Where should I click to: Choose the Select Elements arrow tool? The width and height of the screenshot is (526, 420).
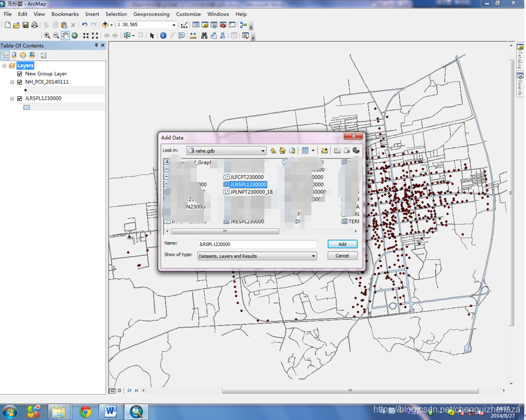click(x=152, y=36)
